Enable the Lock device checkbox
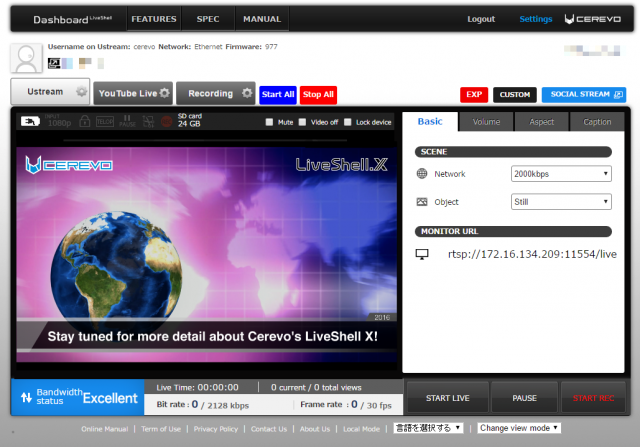This screenshot has height=447, width=640. [x=347, y=122]
